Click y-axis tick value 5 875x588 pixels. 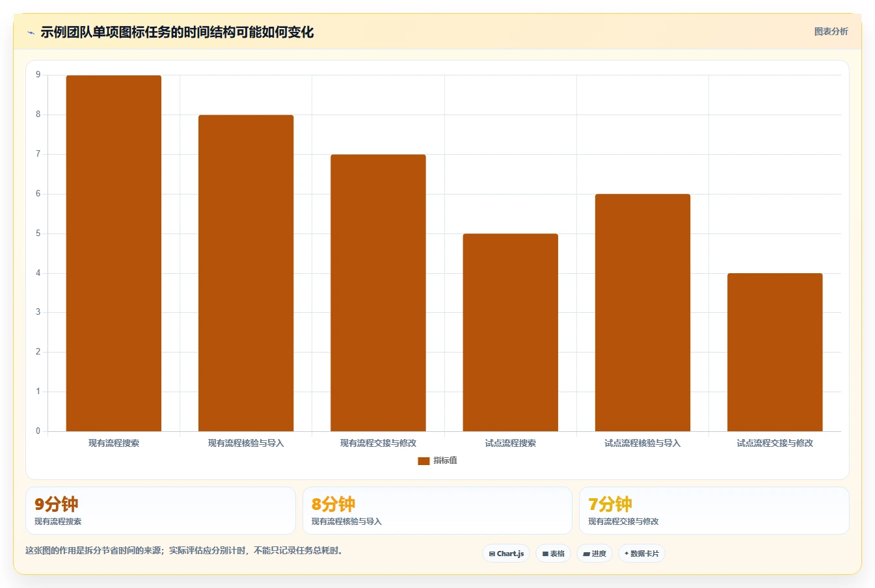coord(38,234)
